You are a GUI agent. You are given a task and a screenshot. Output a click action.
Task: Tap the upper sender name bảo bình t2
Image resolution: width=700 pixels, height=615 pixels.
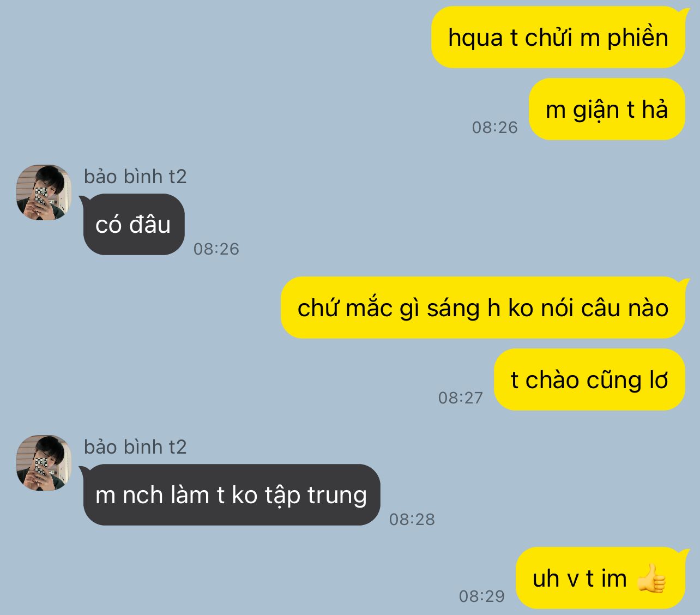[x=135, y=177]
